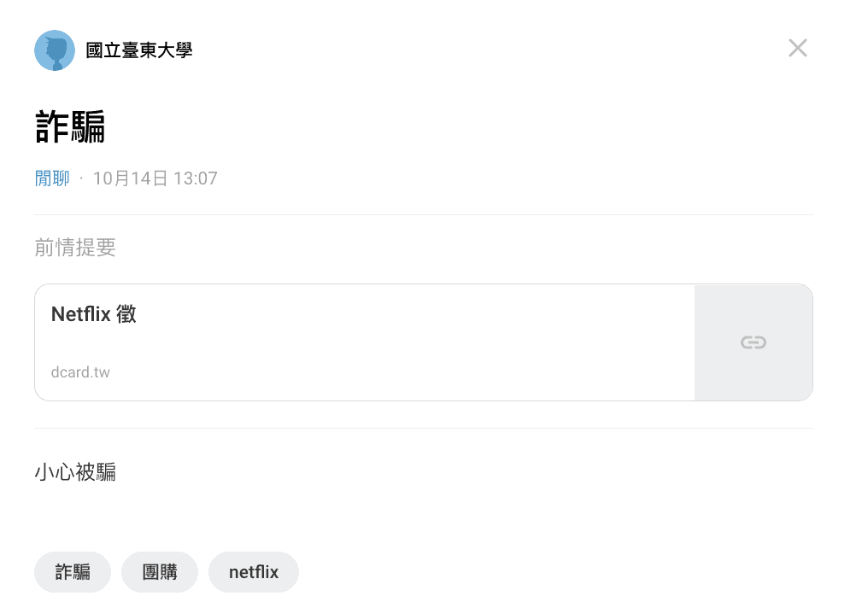Open the 閒聊 board link

pos(52,178)
